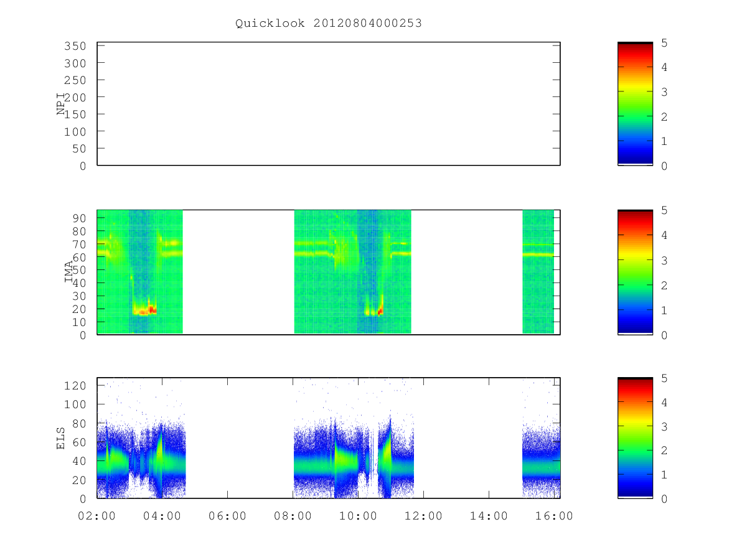The width and height of the screenshot is (747, 560).
Task: Click the 30 tick on IMA axis
Action: pos(79,296)
